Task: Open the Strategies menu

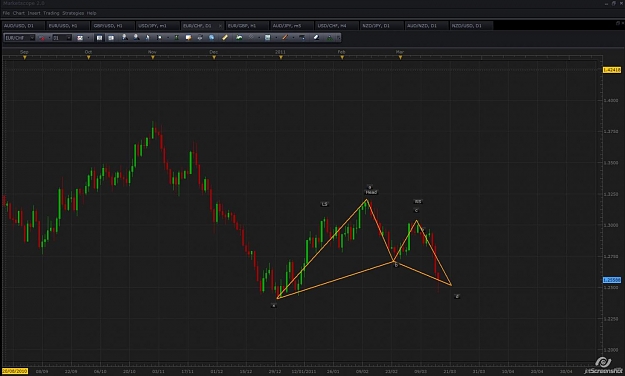Action: [x=73, y=13]
